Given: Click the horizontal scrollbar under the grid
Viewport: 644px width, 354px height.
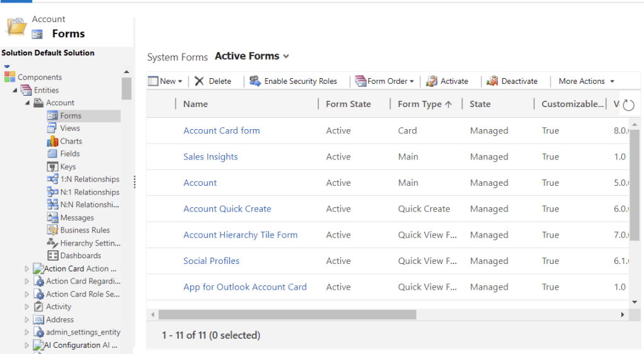Looking at the screenshot, I should [287, 314].
